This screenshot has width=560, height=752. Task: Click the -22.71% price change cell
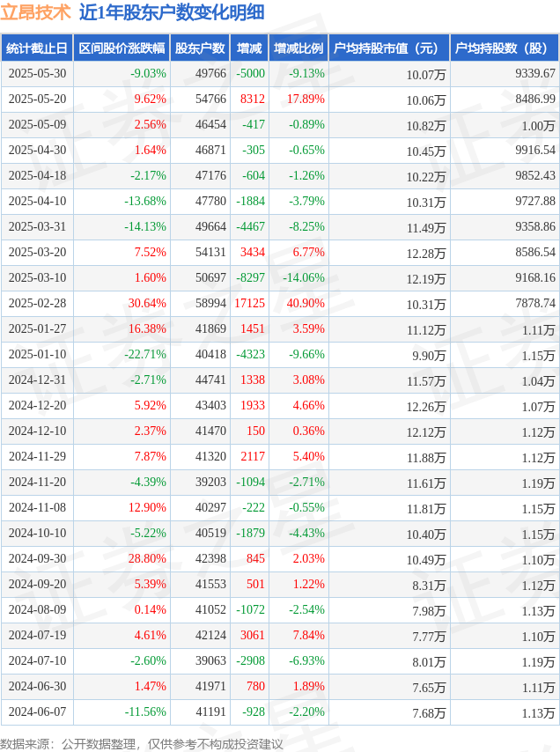(x=144, y=354)
